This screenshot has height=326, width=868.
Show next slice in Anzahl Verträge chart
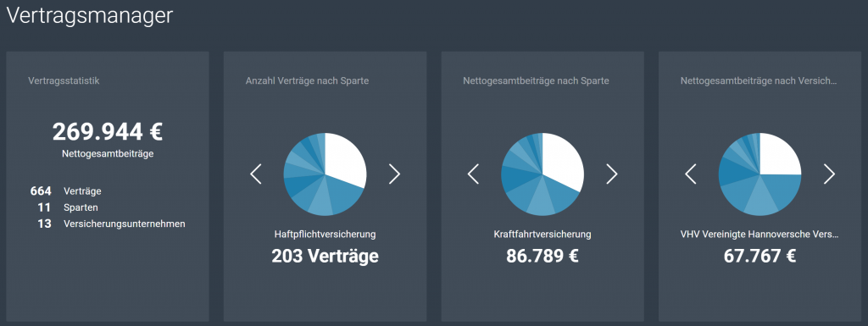point(394,174)
